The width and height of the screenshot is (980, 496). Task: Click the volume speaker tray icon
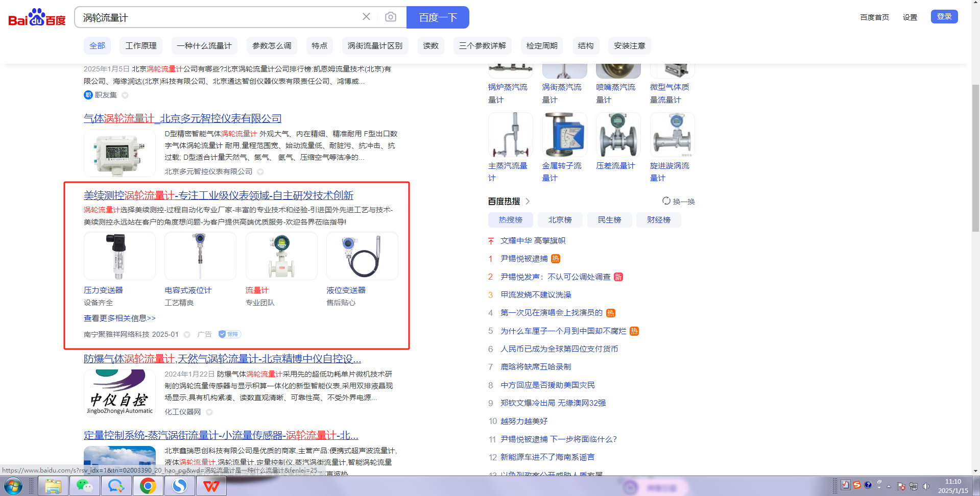coord(926,486)
